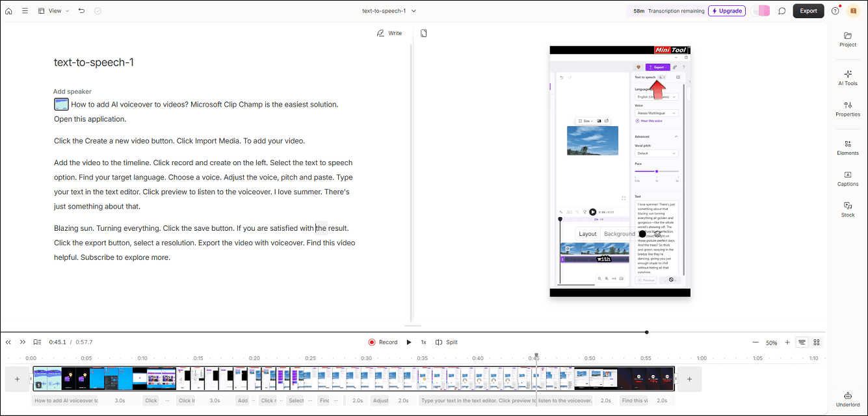Change the 1x playback speed
This screenshot has width=868, height=416.
coord(423,342)
